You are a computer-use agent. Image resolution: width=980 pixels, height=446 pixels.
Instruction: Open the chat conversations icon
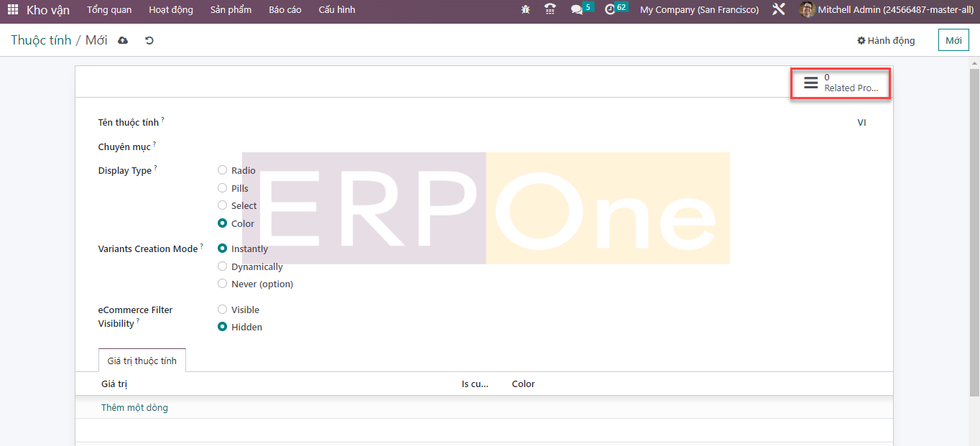577,10
